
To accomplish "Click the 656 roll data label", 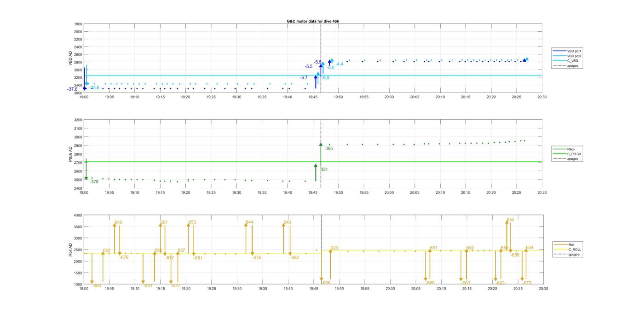I will pyautogui.click(x=158, y=250).
